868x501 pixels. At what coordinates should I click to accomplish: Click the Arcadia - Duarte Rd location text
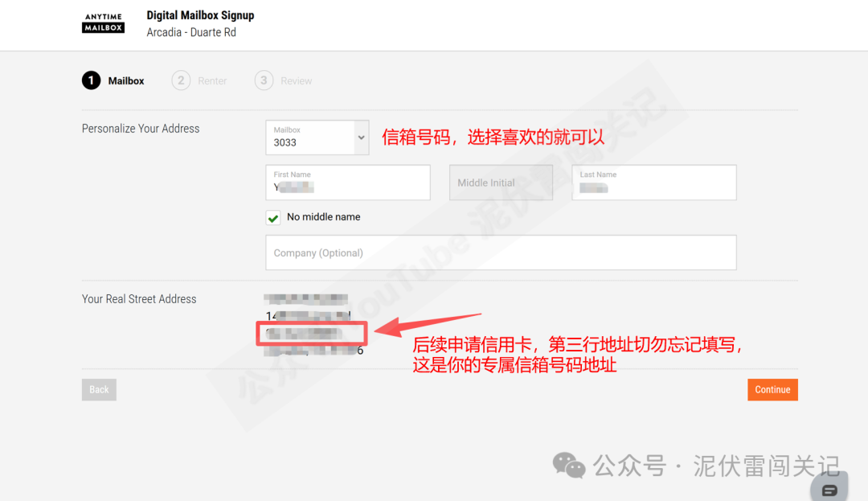(x=191, y=32)
